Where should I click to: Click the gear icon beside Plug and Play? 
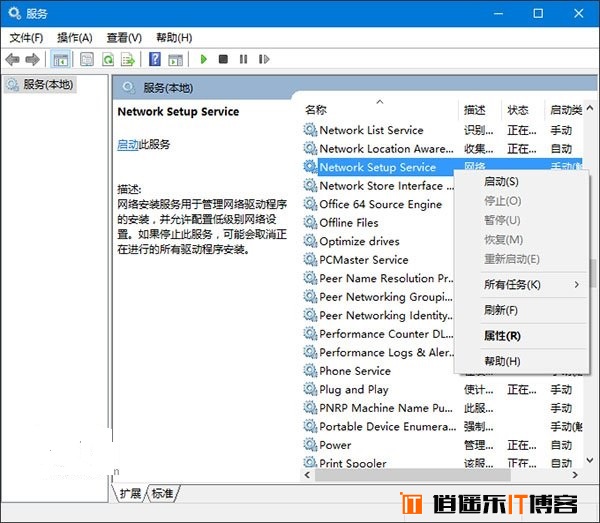[x=310, y=389]
